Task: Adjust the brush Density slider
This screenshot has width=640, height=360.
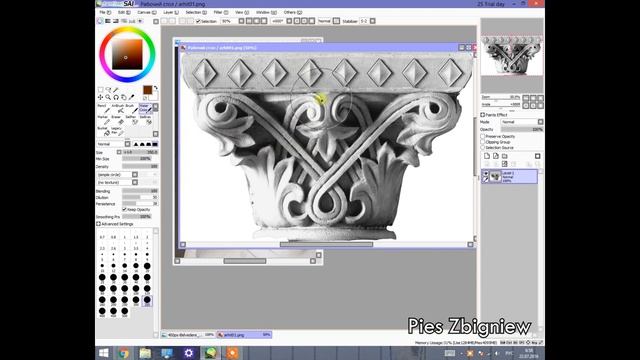Action: 140,167
